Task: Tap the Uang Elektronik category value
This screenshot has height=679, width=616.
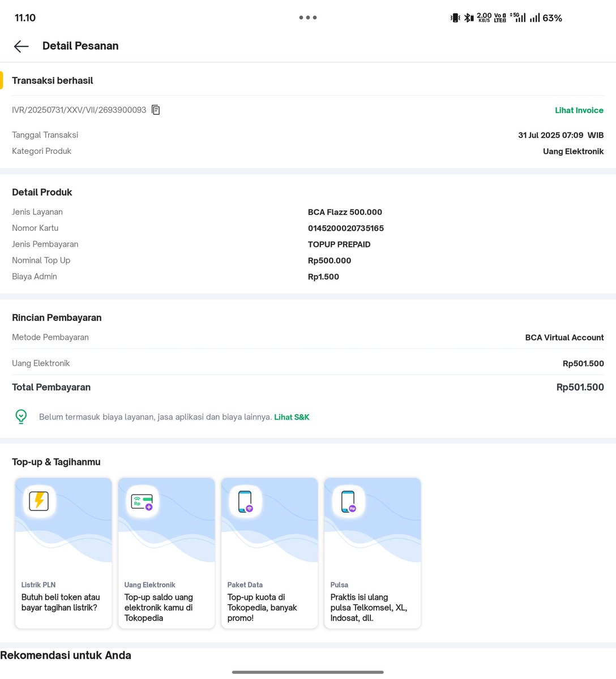Action: [x=573, y=151]
